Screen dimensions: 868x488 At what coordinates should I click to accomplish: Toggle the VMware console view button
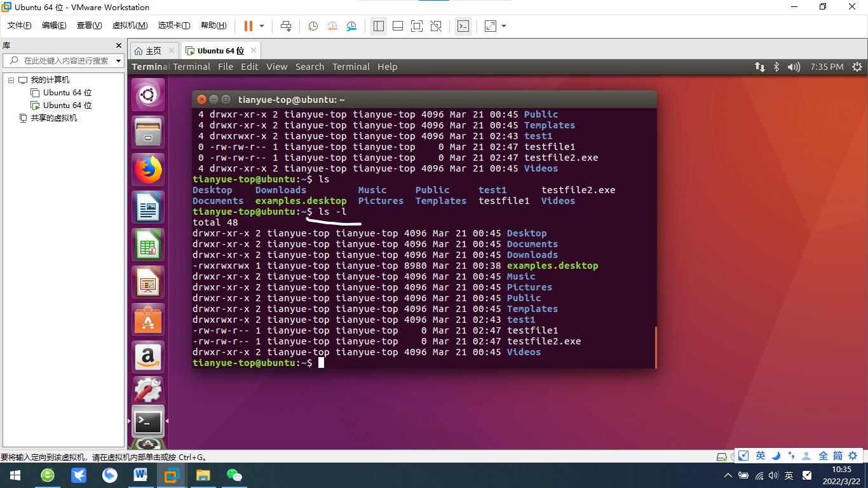click(x=464, y=26)
